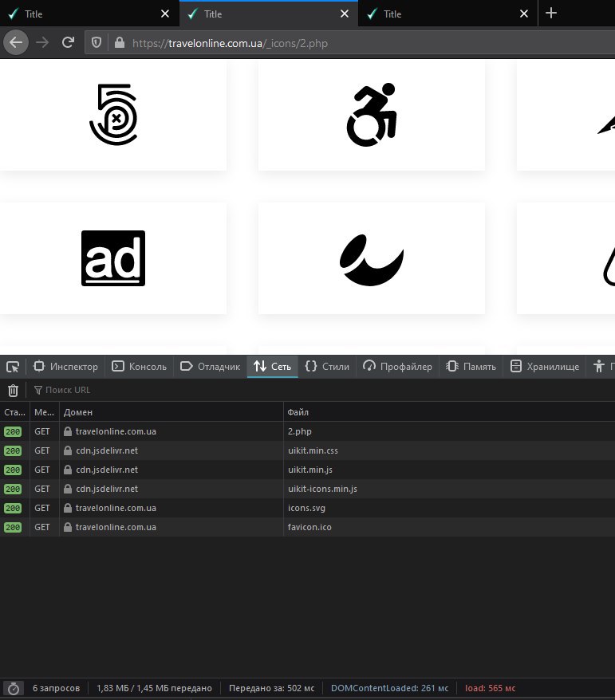
Task: Click the crescent swoosh logo icon card
Action: [x=372, y=258]
